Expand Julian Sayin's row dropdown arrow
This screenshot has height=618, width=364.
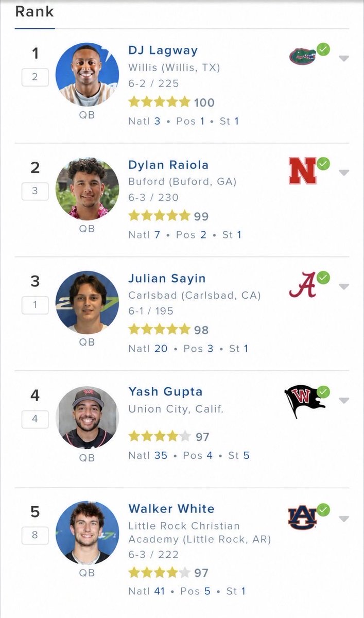(344, 286)
